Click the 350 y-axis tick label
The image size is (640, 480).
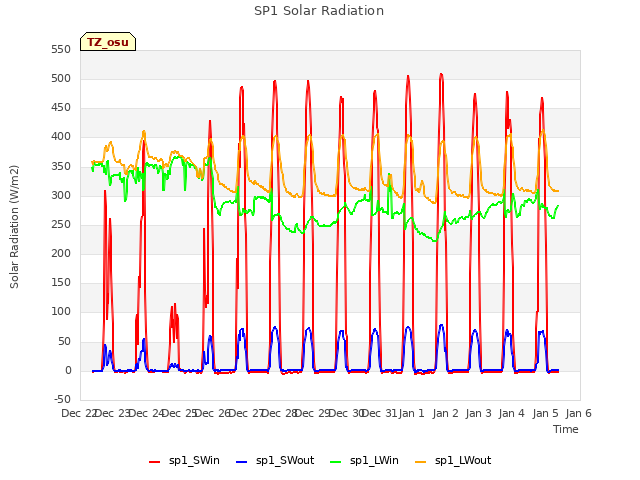pos(61,167)
